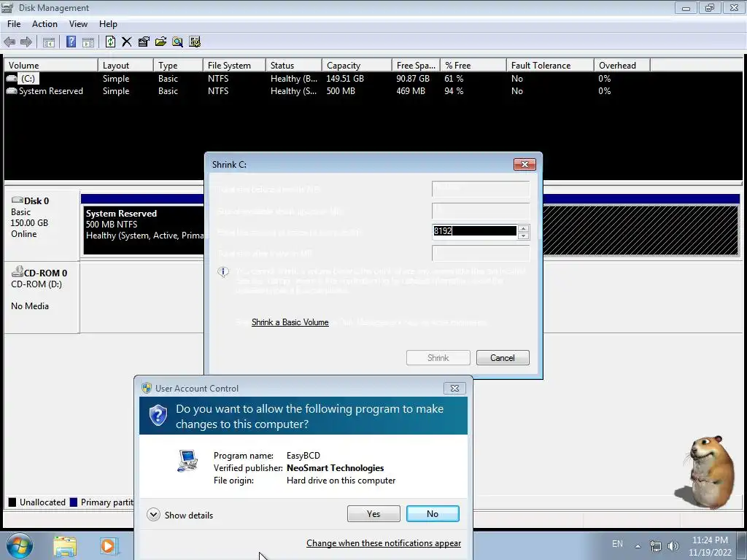This screenshot has height=560, width=747.
Task: Sort by the Free Space column header
Action: (416, 65)
